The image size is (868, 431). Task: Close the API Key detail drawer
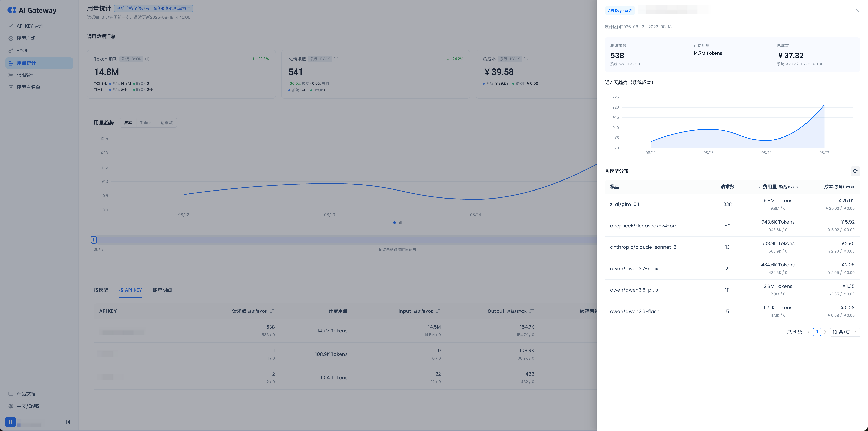click(x=857, y=11)
